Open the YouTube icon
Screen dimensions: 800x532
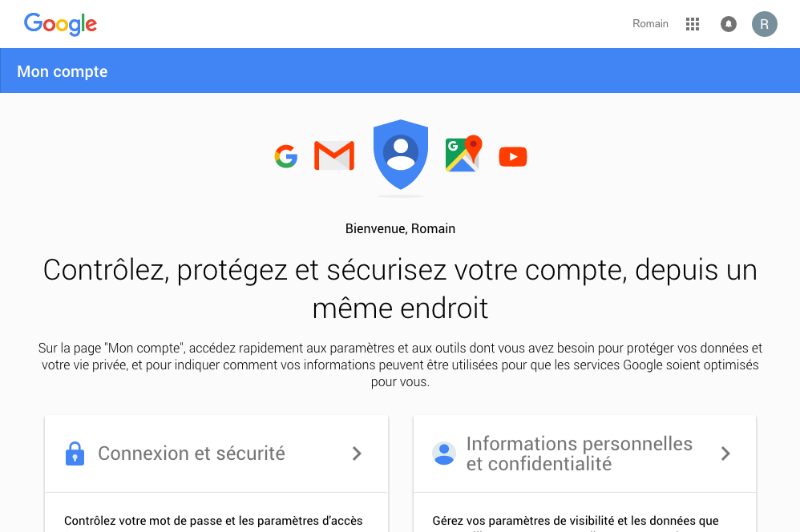pos(513,156)
